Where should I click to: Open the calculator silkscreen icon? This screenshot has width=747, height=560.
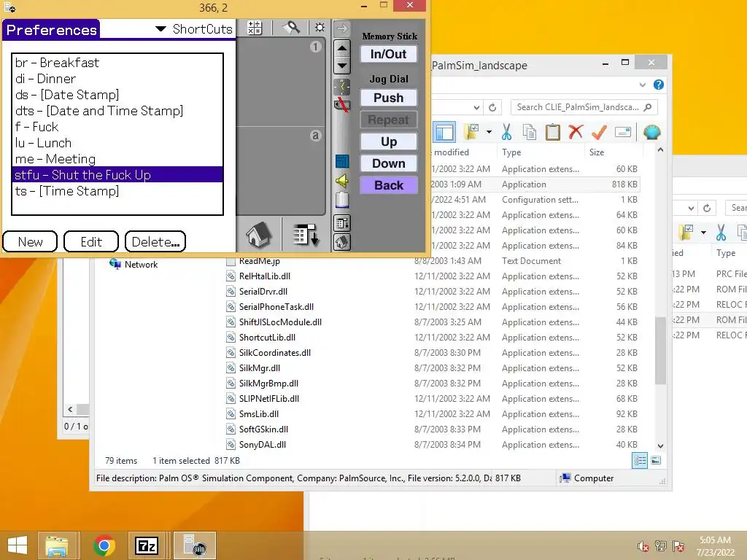pyautogui.click(x=255, y=28)
